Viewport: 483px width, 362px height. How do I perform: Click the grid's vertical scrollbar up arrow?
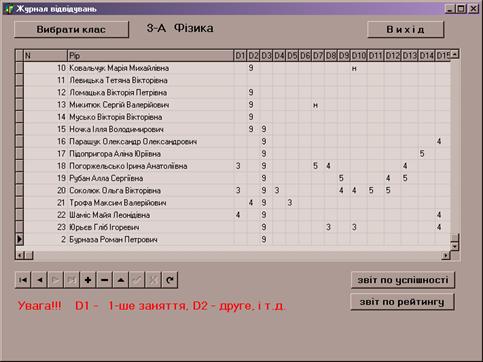[x=455, y=54]
